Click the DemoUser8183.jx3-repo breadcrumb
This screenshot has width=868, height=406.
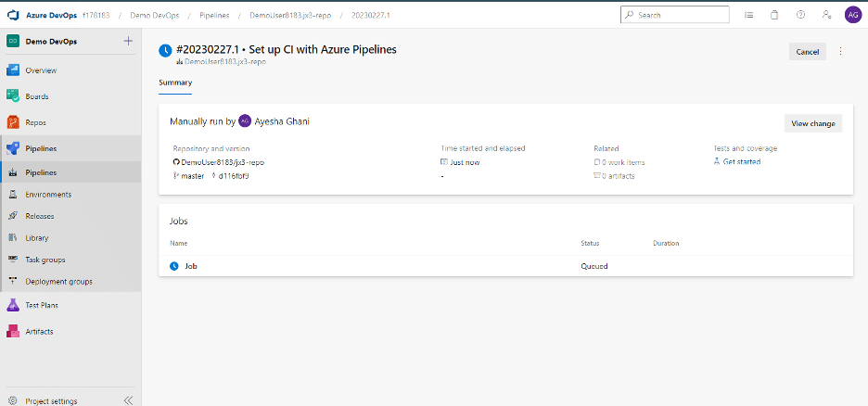pyautogui.click(x=290, y=15)
